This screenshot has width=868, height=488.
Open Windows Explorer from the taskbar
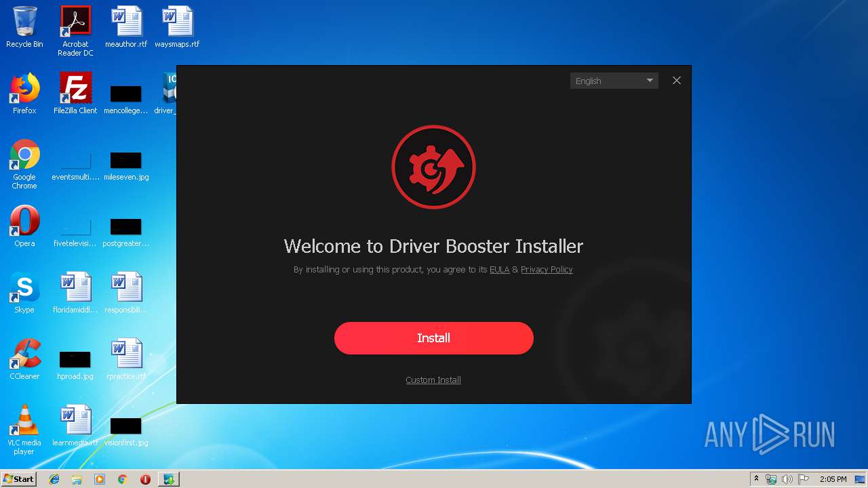[77, 479]
